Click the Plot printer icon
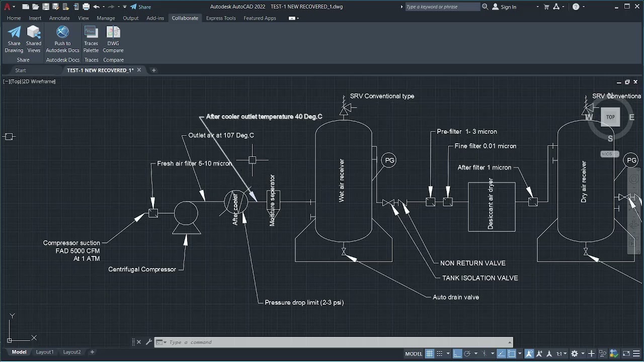Screen dimensions: 644x362 [86, 7]
